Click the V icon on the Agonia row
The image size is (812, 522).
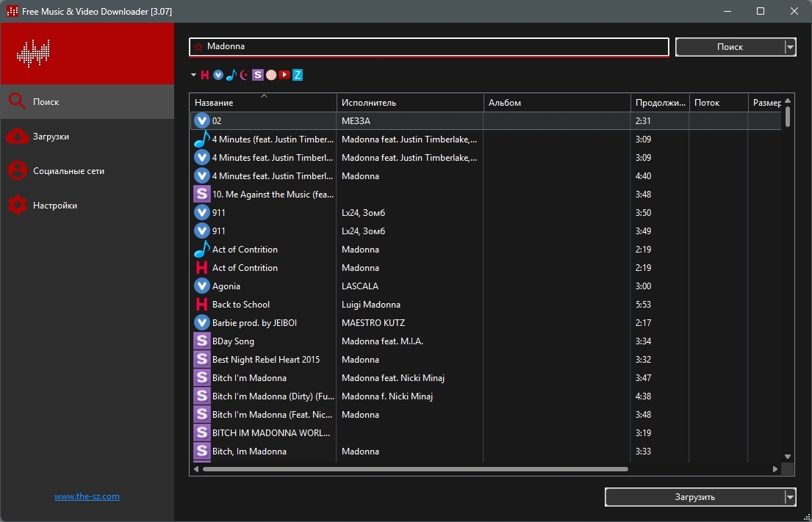point(202,286)
